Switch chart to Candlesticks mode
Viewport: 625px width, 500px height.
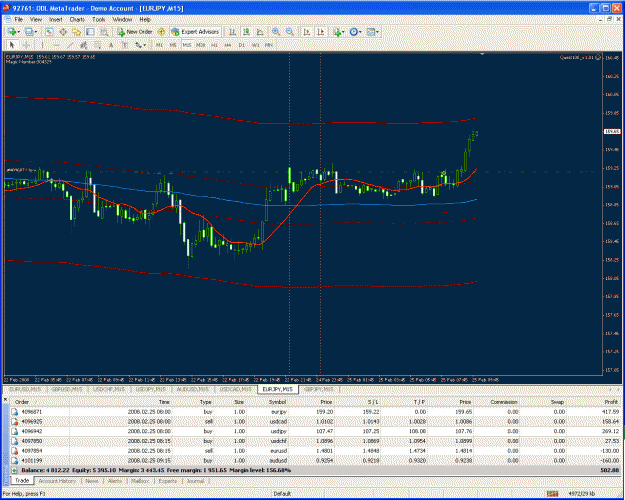pyautogui.click(x=246, y=32)
